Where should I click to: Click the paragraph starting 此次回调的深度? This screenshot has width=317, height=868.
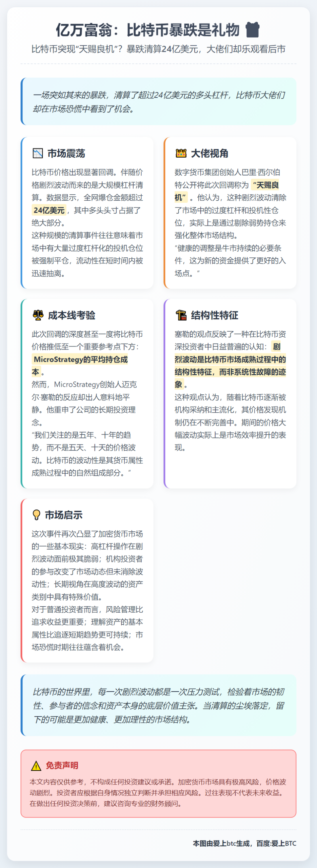87,353
